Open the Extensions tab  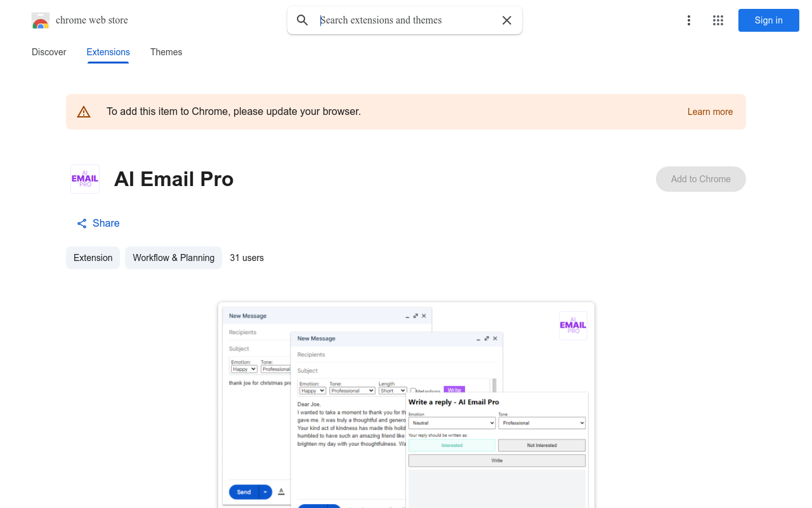tap(108, 52)
